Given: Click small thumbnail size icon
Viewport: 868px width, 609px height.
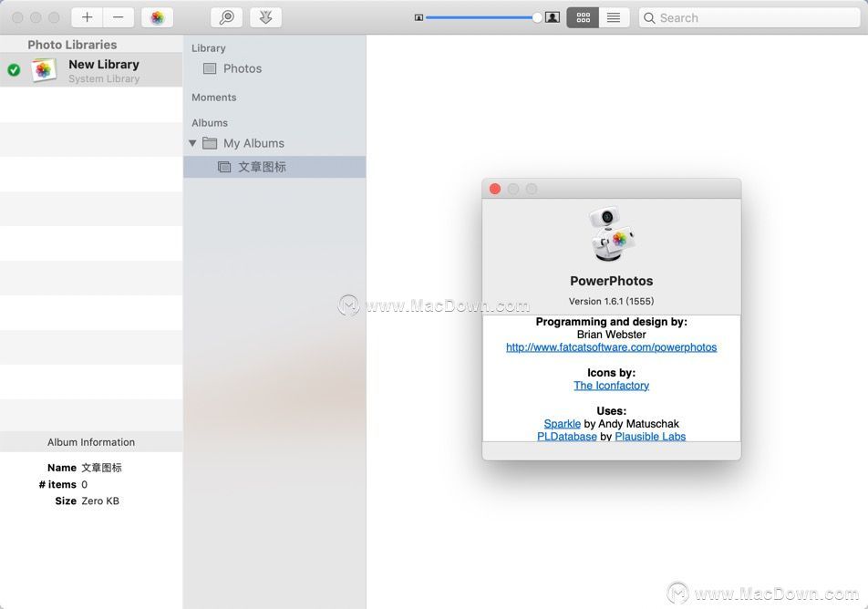Looking at the screenshot, I should (419, 17).
